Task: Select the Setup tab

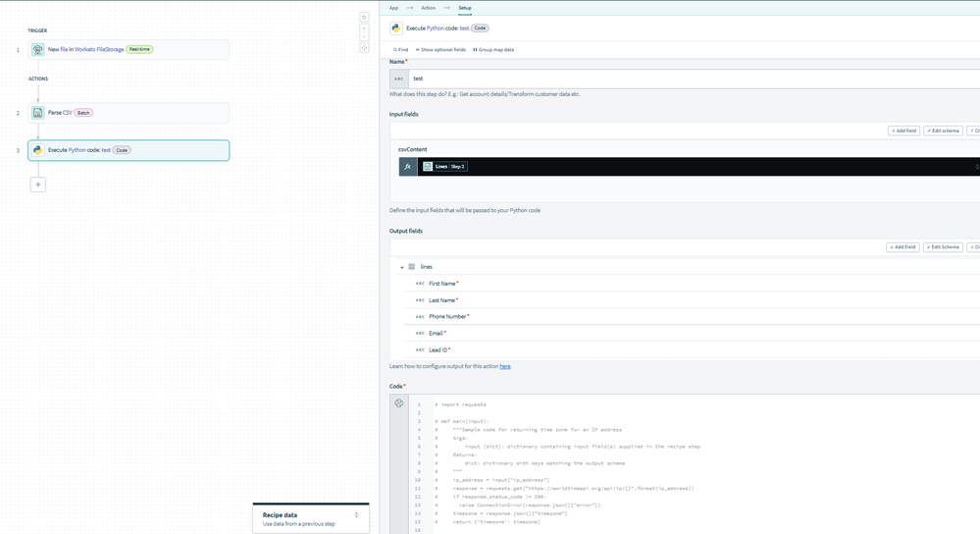Action: click(465, 8)
